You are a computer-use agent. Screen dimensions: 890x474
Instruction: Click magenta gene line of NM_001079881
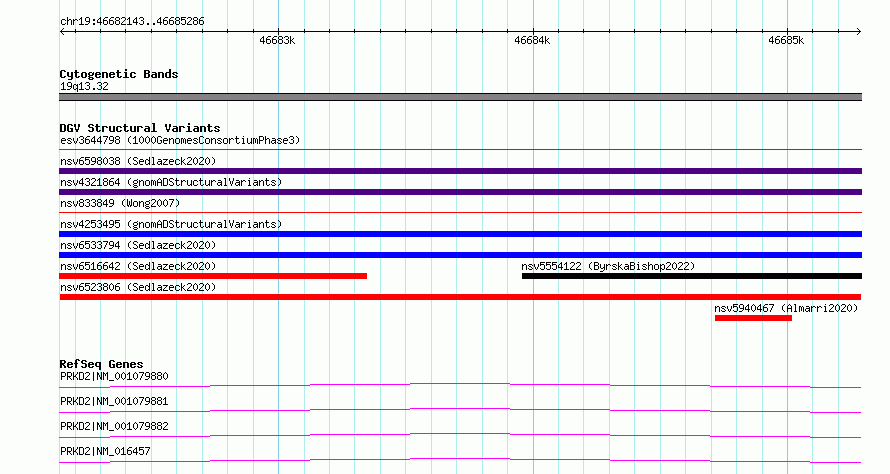tap(460, 410)
